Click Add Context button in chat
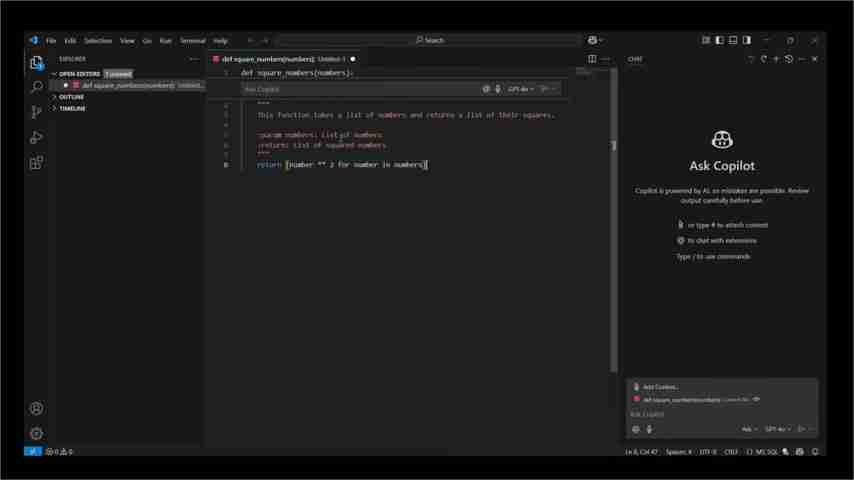854x480 pixels. pyautogui.click(x=656, y=387)
